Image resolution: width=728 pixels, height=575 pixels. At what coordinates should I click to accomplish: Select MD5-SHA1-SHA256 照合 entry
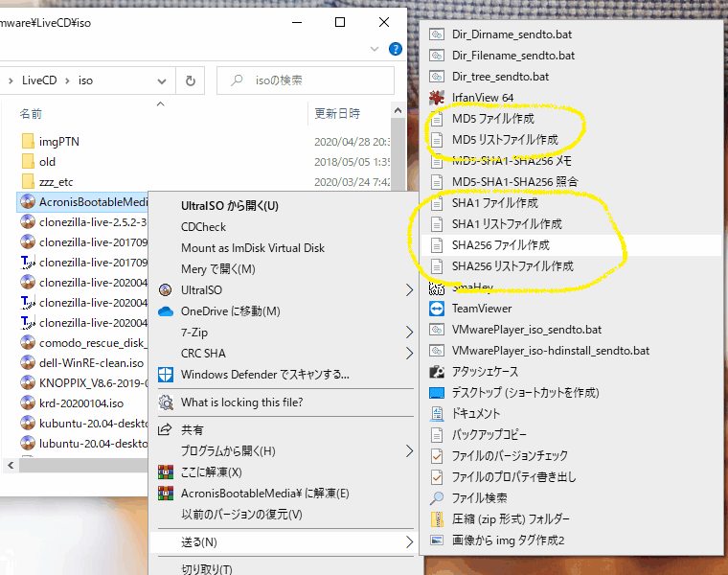tap(515, 181)
